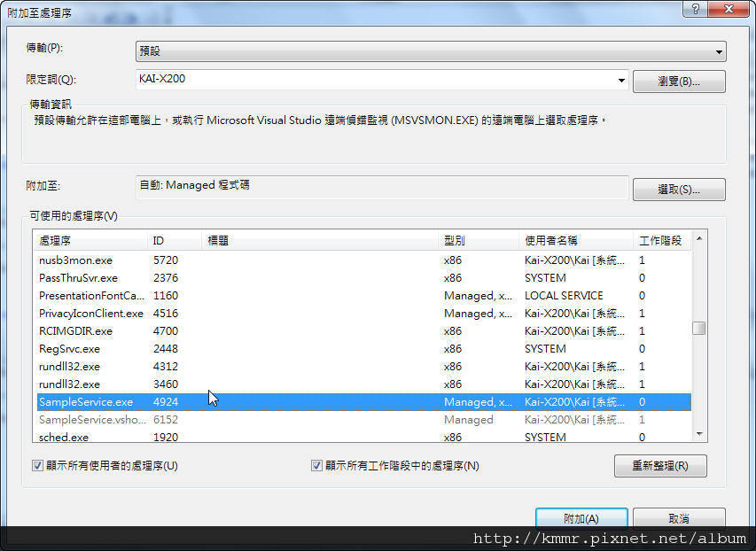Open the 傳輸 transport dropdown
Image resolution: width=756 pixels, height=551 pixels.
pos(431,51)
